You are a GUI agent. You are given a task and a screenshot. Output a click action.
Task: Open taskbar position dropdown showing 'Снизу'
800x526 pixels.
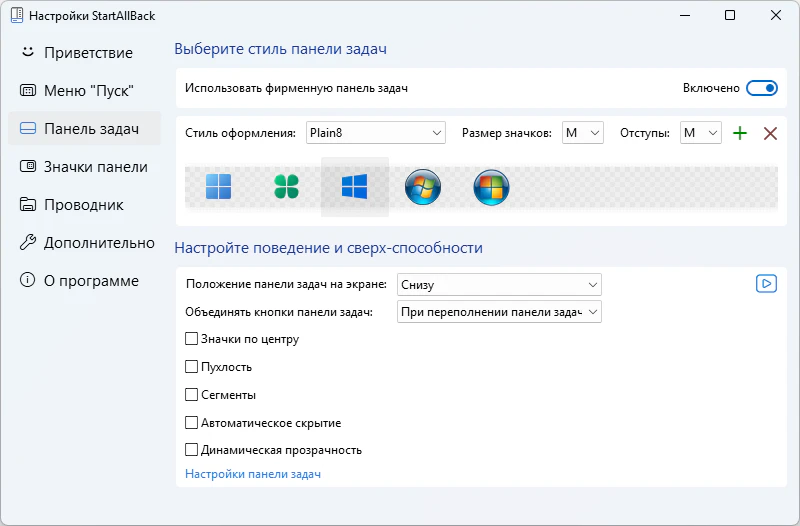tap(499, 285)
